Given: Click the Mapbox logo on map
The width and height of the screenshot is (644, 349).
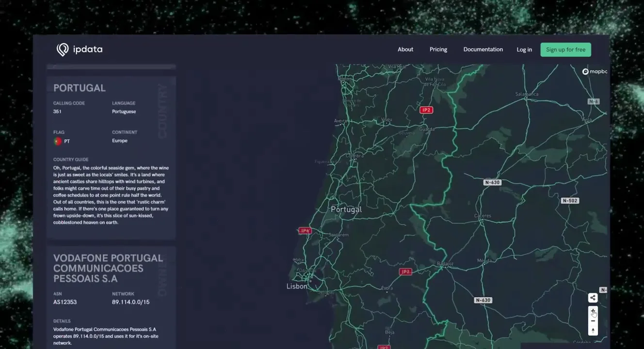Looking at the screenshot, I should click(595, 71).
